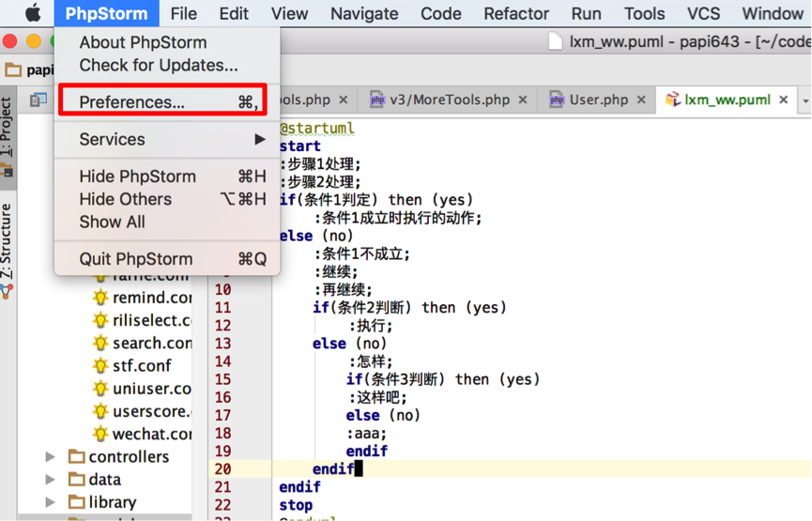Click 'start' keyword in editor

click(x=299, y=146)
